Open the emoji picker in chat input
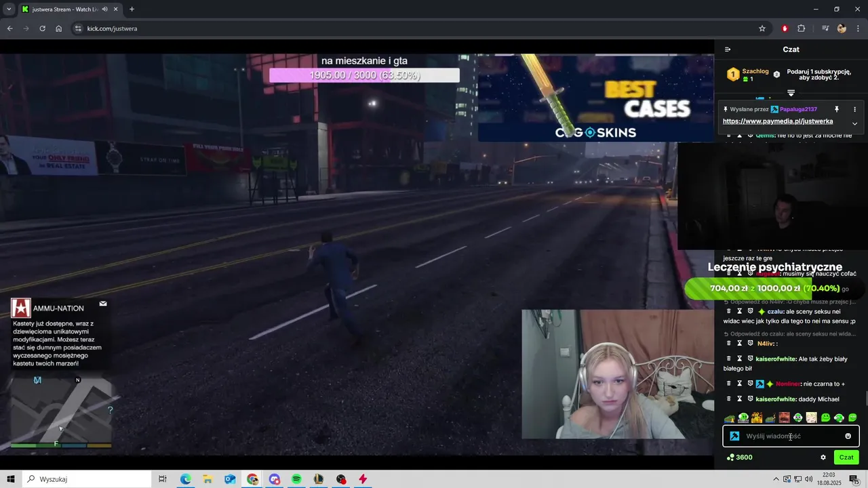 tap(848, 436)
